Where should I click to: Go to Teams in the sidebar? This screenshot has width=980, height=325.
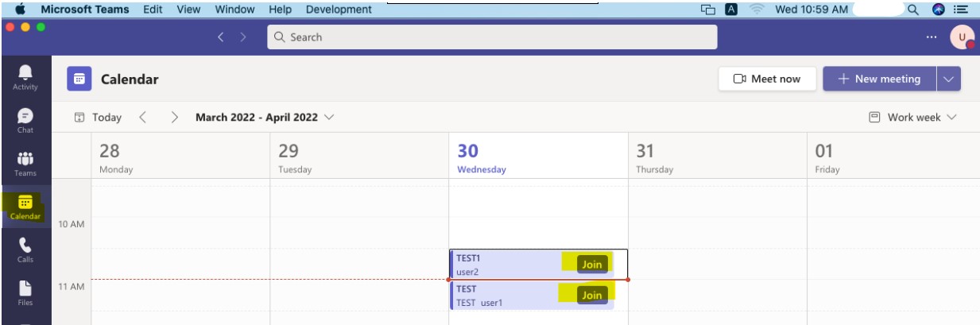click(x=25, y=163)
